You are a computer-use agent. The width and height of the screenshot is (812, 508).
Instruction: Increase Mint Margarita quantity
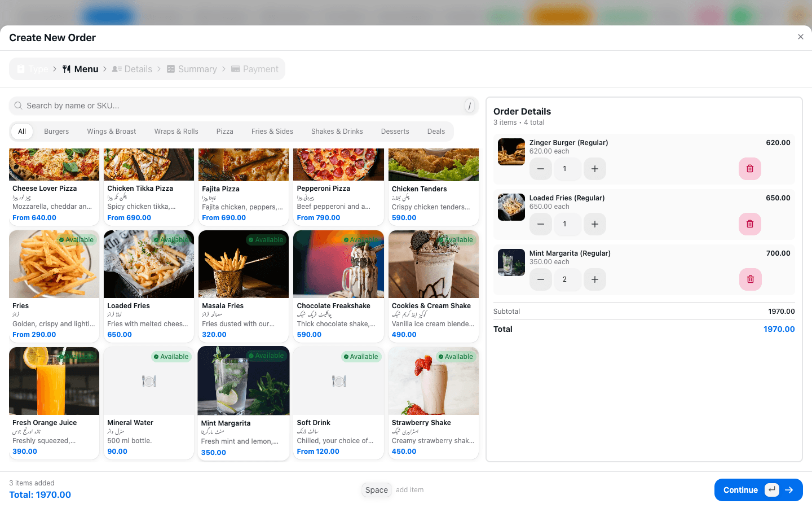click(594, 279)
